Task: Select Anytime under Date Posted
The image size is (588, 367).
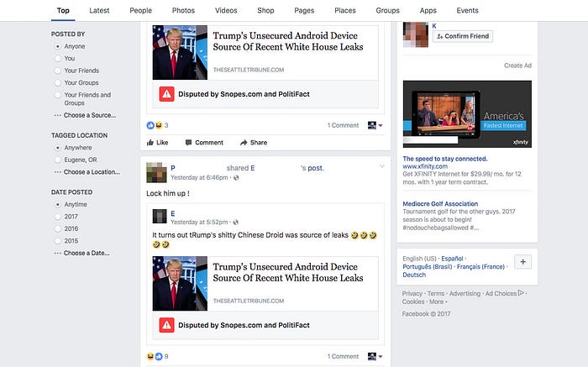Action: (x=58, y=205)
